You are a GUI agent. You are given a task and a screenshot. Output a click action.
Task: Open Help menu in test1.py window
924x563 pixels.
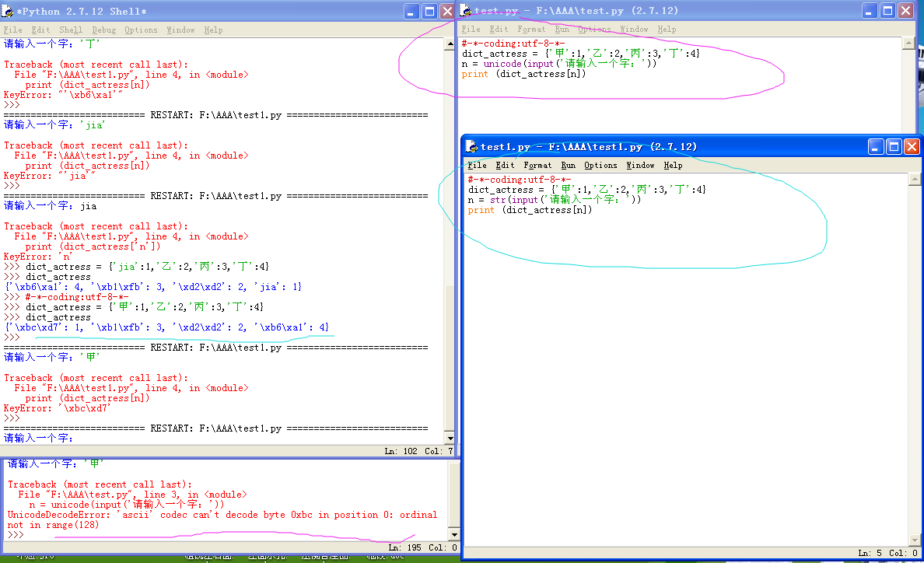coord(673,165)
